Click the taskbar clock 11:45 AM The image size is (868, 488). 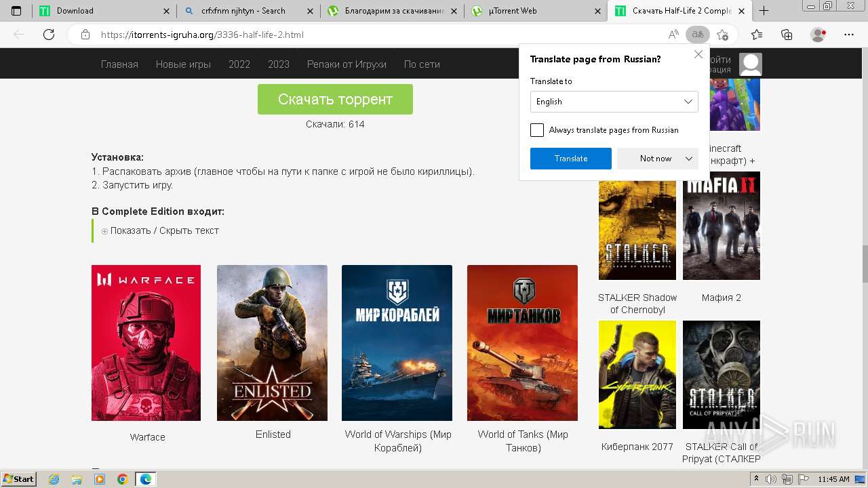point(833,479)
